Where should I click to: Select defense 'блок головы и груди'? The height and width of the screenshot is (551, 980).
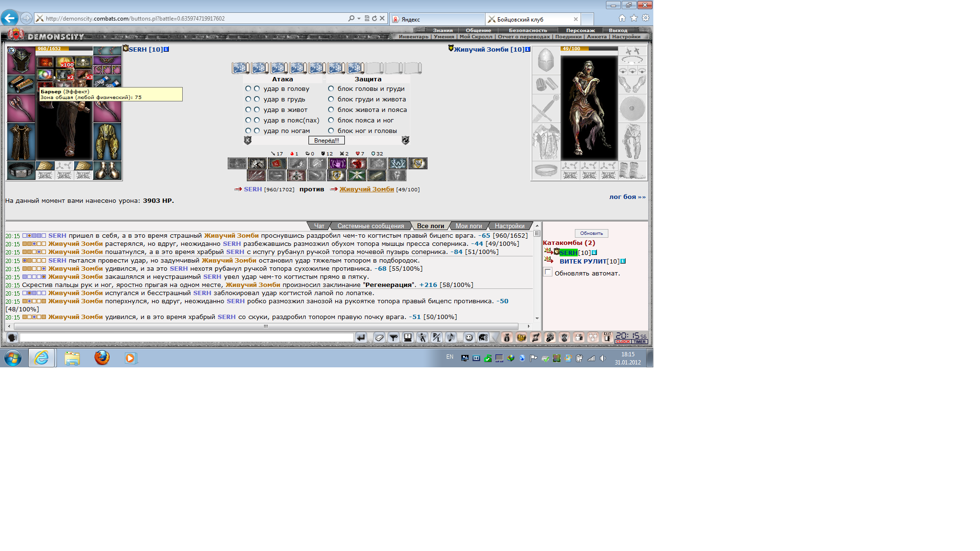(x=331, y=88)
